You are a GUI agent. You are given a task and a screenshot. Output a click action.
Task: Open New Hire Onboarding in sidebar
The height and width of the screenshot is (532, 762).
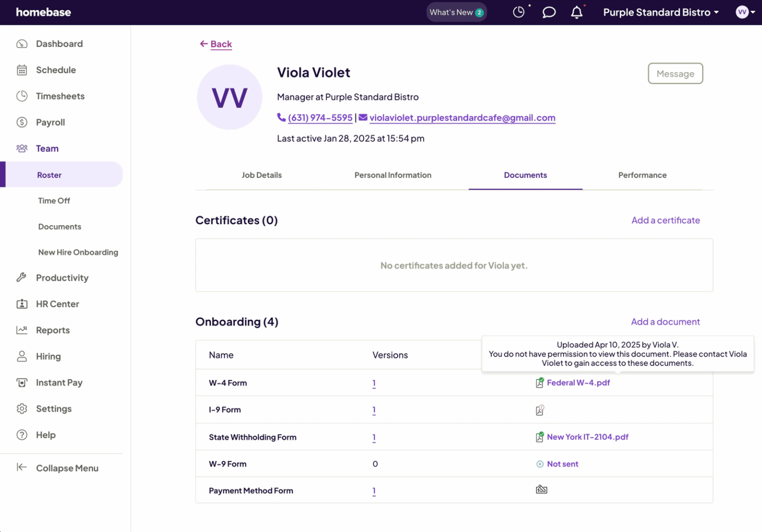(x=78, y=252)
